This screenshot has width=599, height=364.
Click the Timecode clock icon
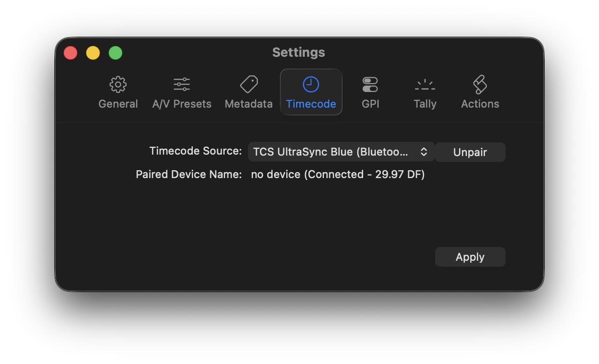coord(311,85)
